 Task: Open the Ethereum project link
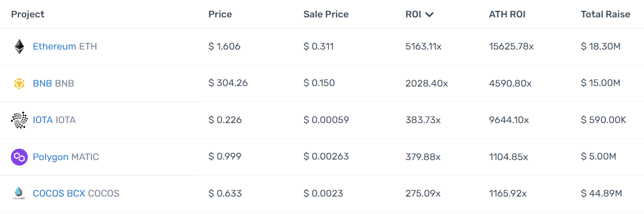coord(54,46)
